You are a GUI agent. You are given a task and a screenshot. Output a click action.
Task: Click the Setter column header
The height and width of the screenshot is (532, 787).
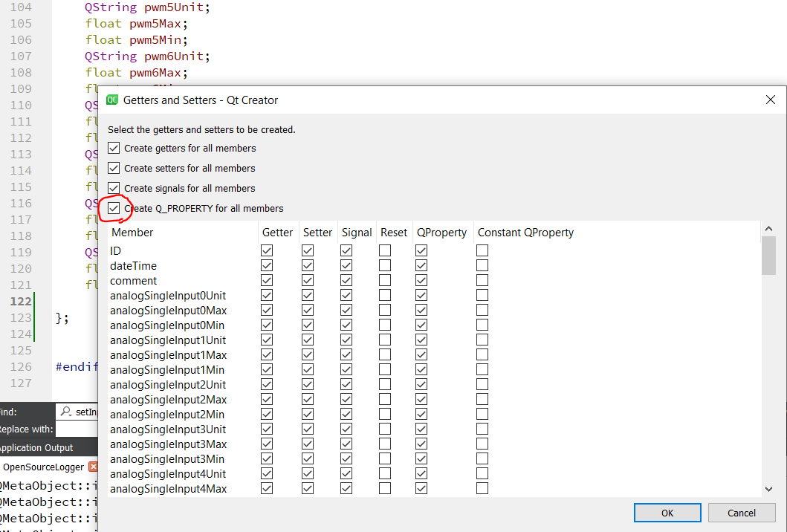pyautogui.click(x=318, y=233)
